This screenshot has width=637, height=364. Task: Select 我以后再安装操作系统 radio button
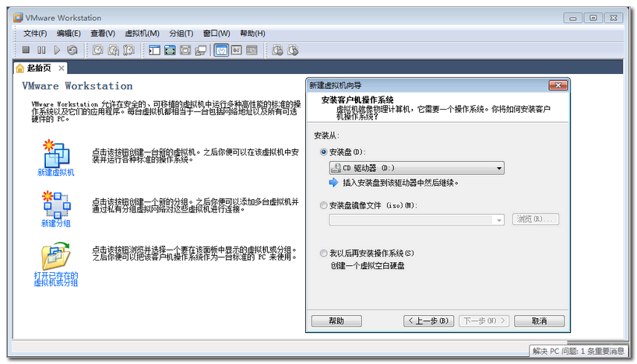tap(323, 254)
